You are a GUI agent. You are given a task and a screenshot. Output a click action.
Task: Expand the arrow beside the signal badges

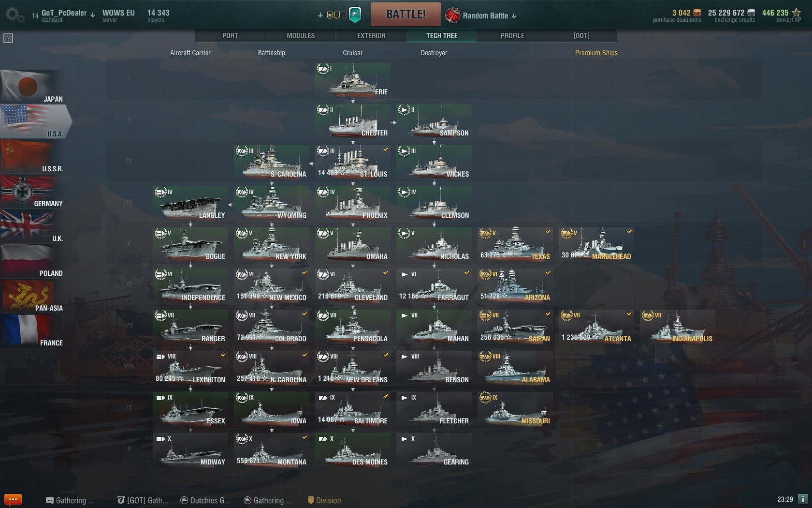tap(320, 15)
